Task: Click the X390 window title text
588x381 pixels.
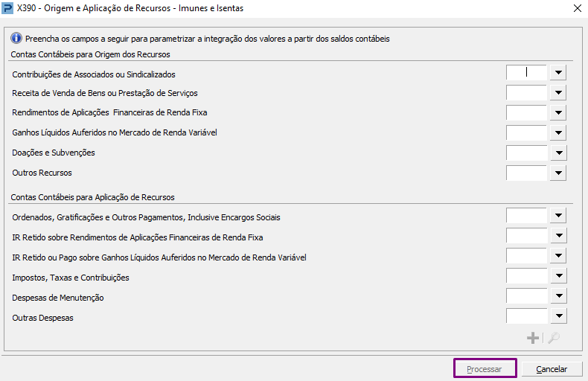Action: coord(130,8)
